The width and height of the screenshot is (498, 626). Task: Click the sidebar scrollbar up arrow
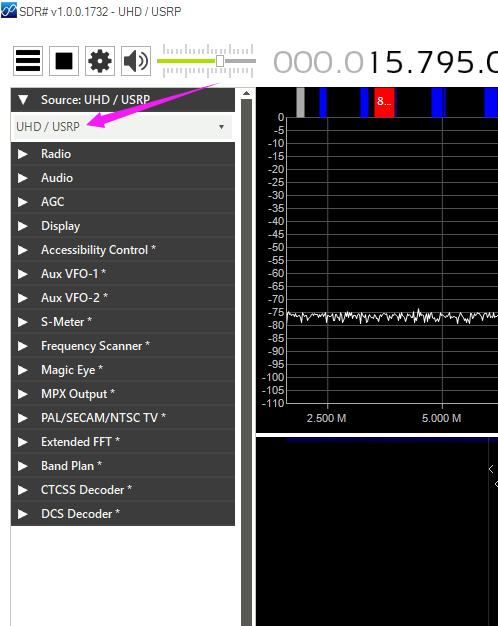pos(246,93)
